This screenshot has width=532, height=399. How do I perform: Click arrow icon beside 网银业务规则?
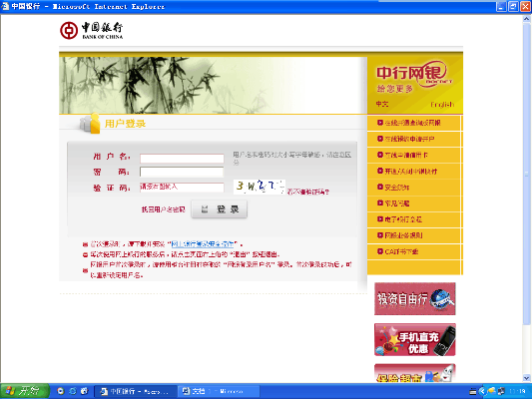click(x=380, y=235)
